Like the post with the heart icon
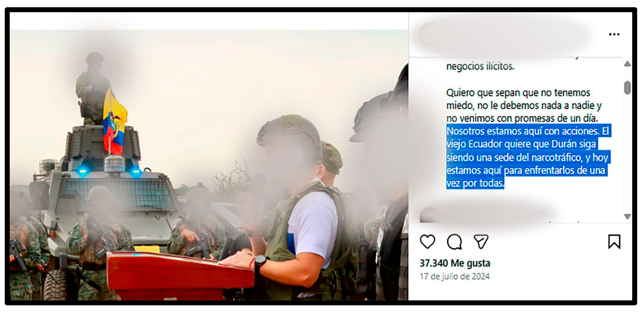Screen dimensions: 644x312 [x=427, y=242]
